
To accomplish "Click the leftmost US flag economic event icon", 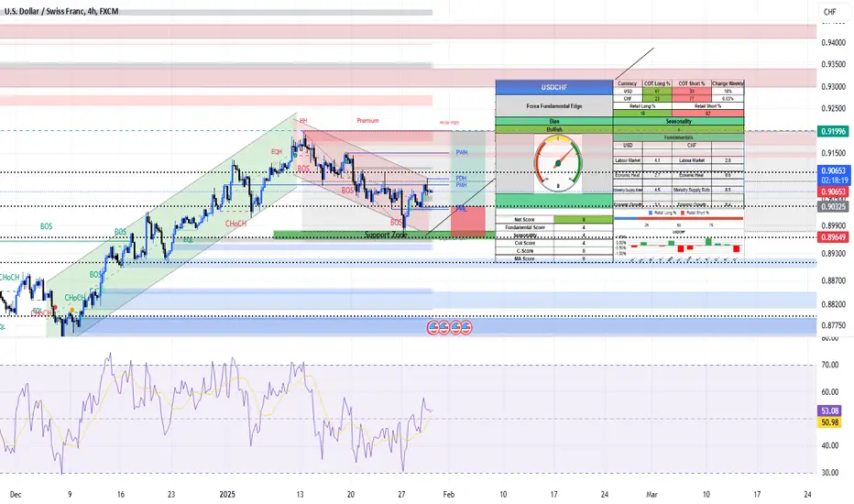I will point(433,327).
